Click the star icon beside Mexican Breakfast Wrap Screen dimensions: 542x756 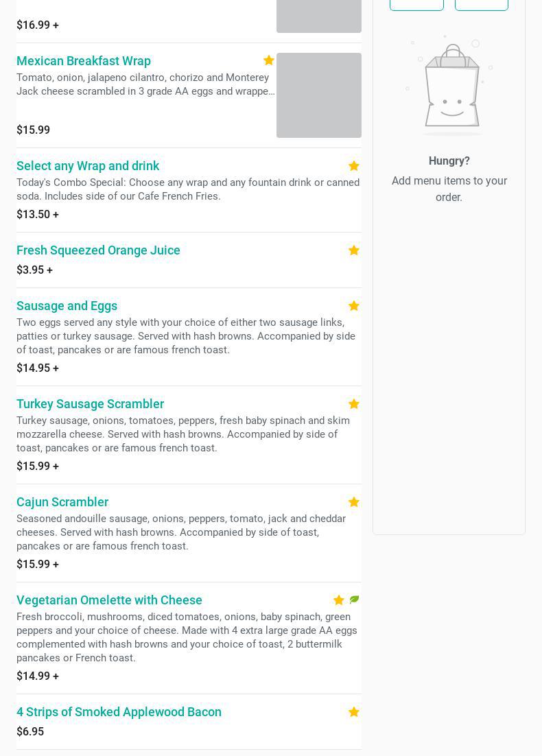tap(269, 60)
